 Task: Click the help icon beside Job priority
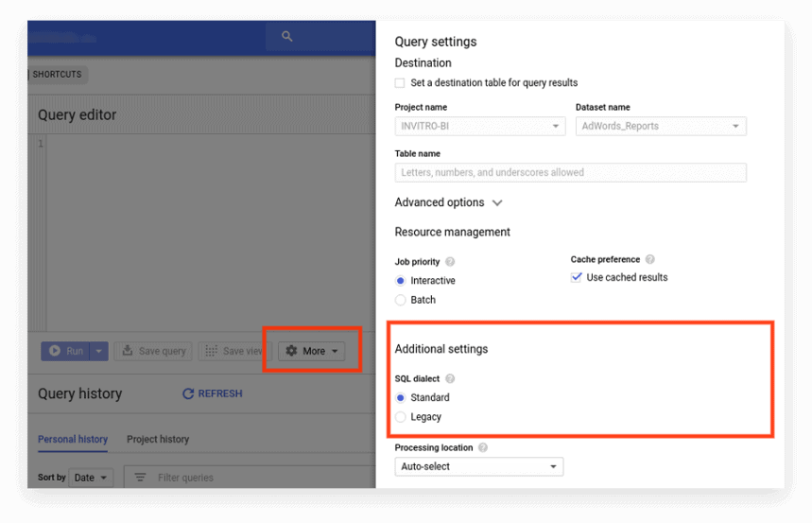[450, 262]
